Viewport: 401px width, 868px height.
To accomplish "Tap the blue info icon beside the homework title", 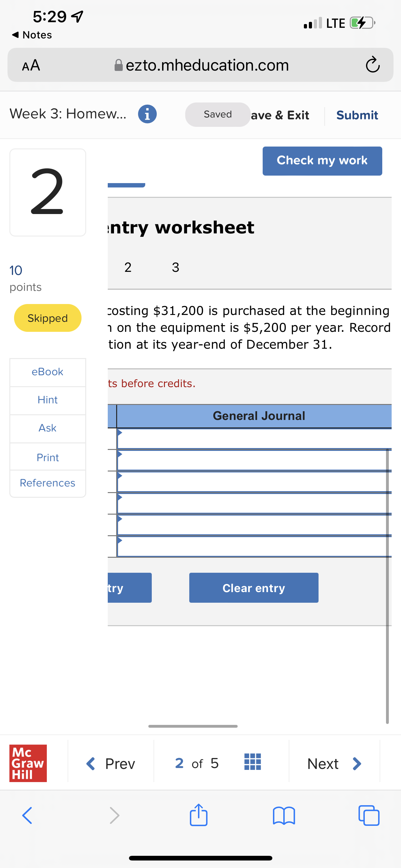I will 147,114.
